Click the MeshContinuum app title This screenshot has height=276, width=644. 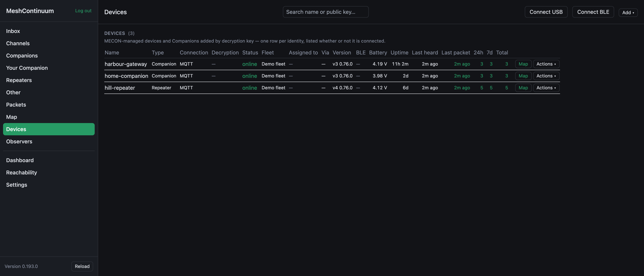pyautogui.click(x=30, y=11)
